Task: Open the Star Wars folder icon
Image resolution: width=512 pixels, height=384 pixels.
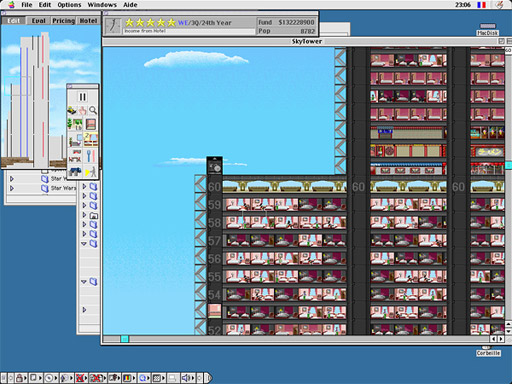Action: (x=45, y=188)
